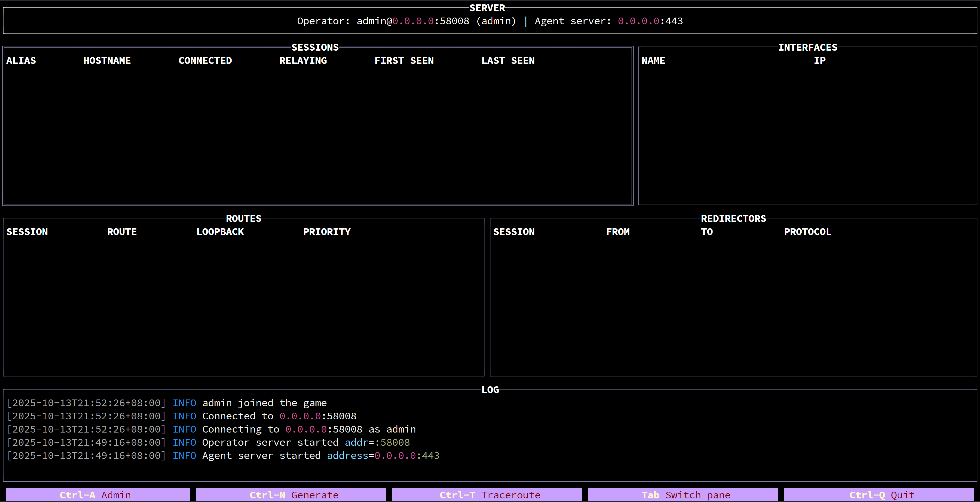
Task: Click the NAME column in Interfaces
Action: pyautogui.click(x=653, y=60)
